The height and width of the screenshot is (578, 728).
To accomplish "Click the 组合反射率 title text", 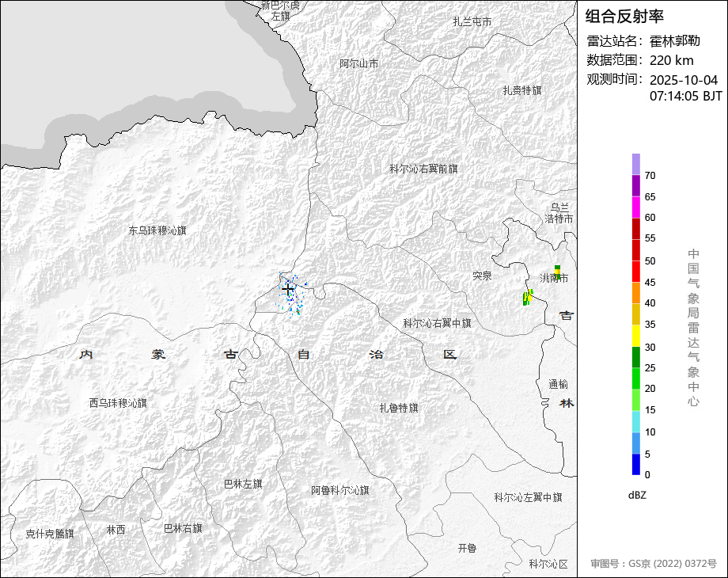I will tap(624, 16).
